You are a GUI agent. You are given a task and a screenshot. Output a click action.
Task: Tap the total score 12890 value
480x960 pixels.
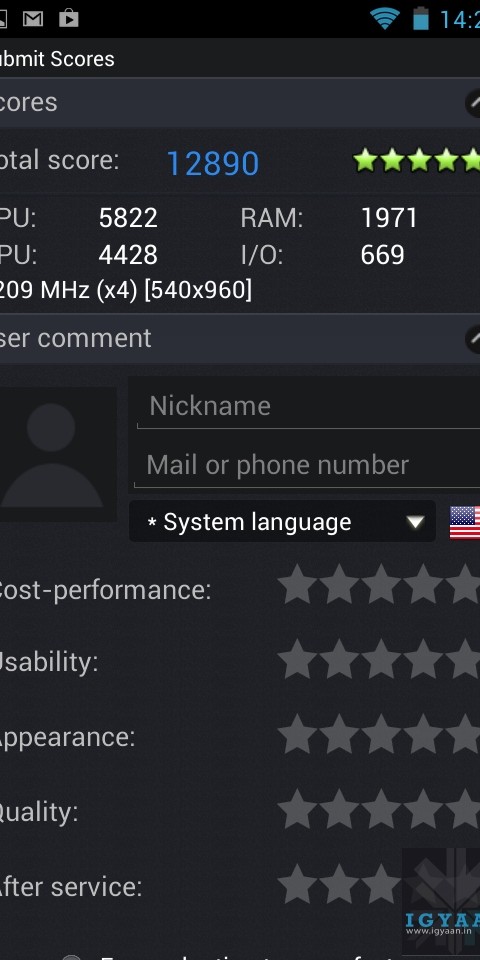pyautogui.click(x=212, y=163)
